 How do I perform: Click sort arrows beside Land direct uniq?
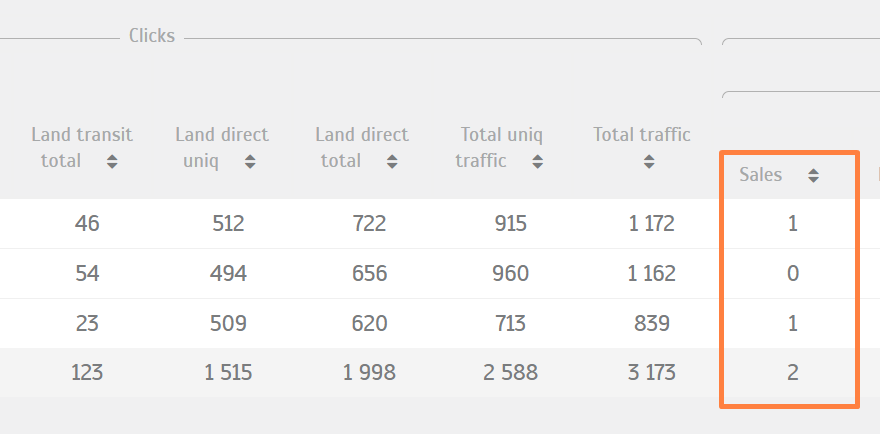250,162
